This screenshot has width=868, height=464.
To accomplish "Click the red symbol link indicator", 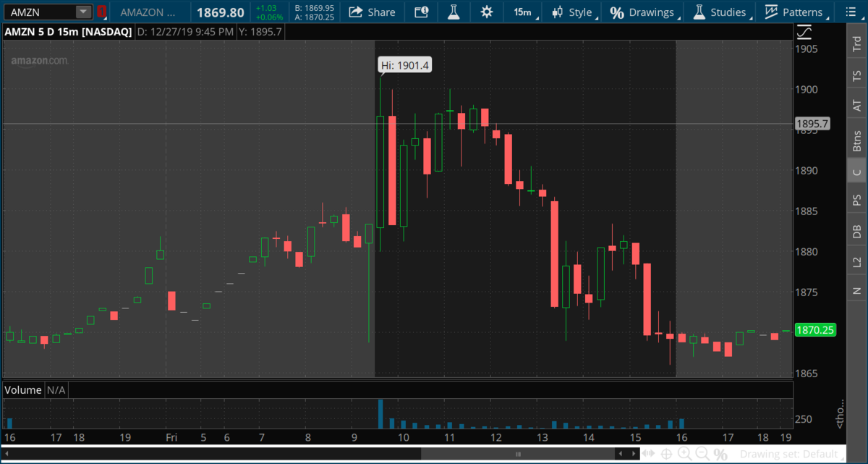I will (101, 12).
